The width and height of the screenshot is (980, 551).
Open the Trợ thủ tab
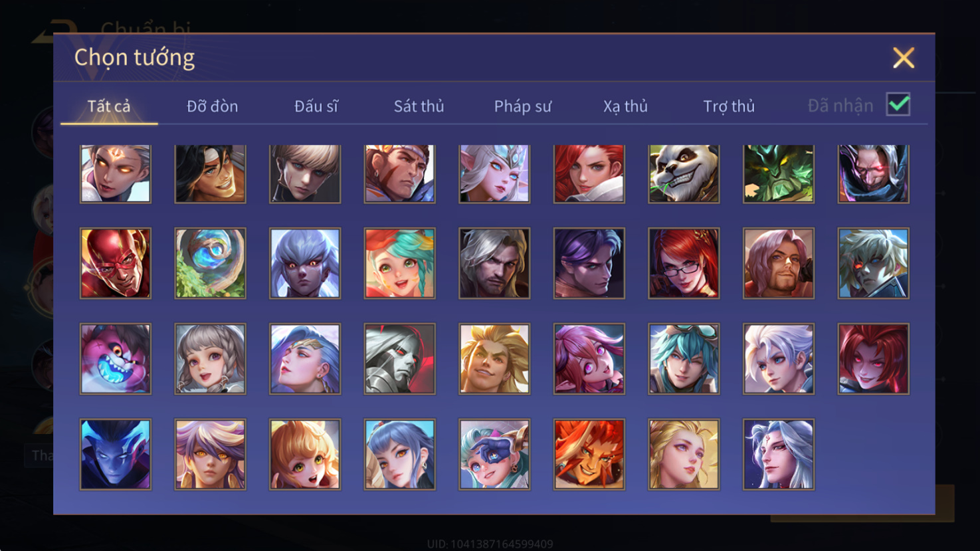(x=730, y=106)
